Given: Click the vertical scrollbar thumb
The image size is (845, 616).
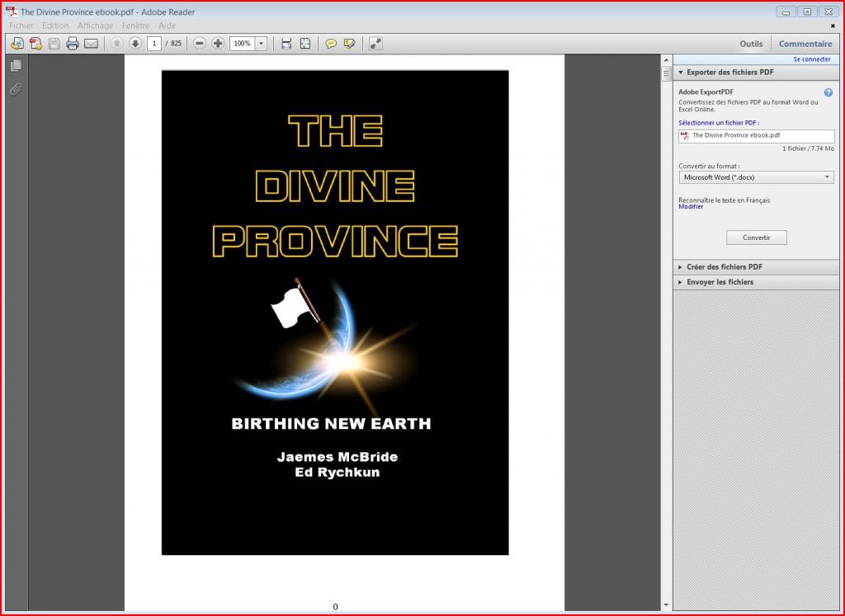Looking at the screenshot, I should click(666, 73).
